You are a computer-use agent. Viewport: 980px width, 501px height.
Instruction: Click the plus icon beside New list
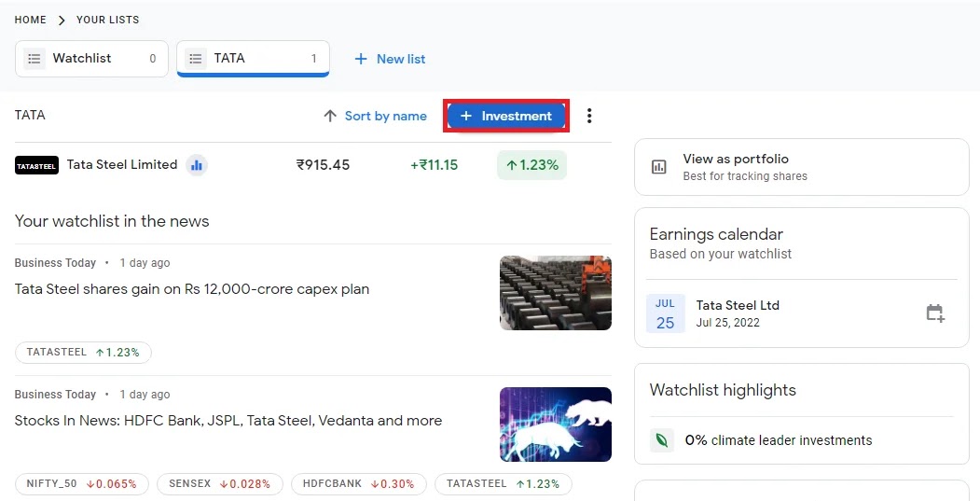pos(361,59)
